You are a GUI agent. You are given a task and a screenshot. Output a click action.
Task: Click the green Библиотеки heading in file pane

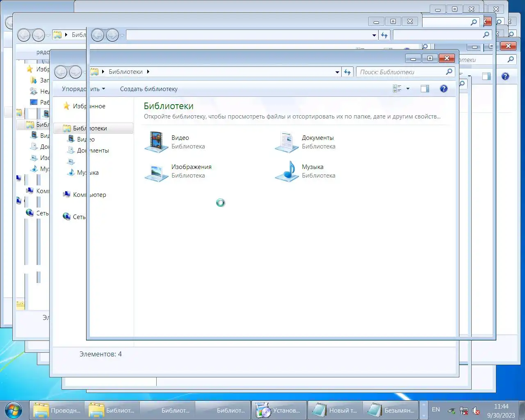click(x=169, y=106)
